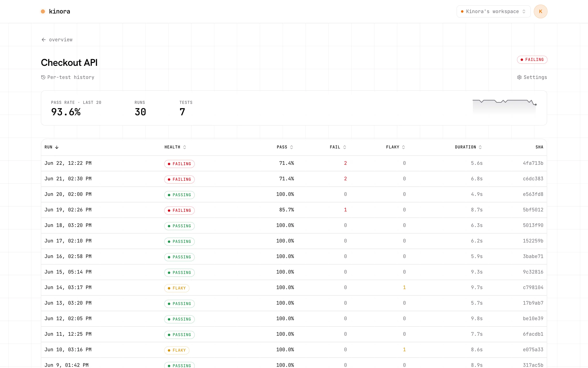The image size is (588, 368).
Task: Click FAILING badge in Jun 19 row
Action: click(x=179, y=211)
